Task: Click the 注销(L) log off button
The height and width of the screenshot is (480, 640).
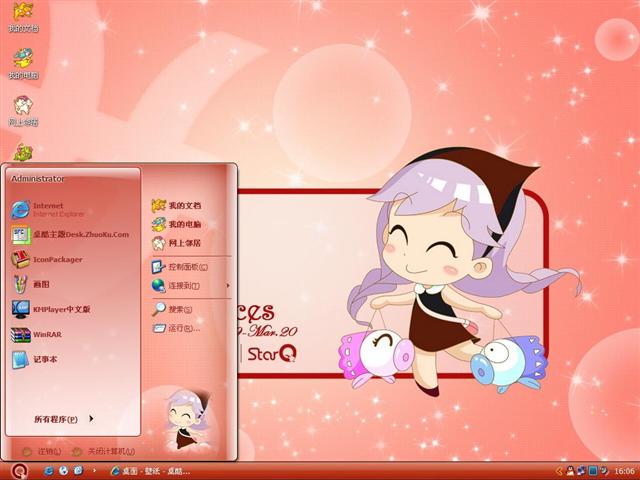Action: 42,451
